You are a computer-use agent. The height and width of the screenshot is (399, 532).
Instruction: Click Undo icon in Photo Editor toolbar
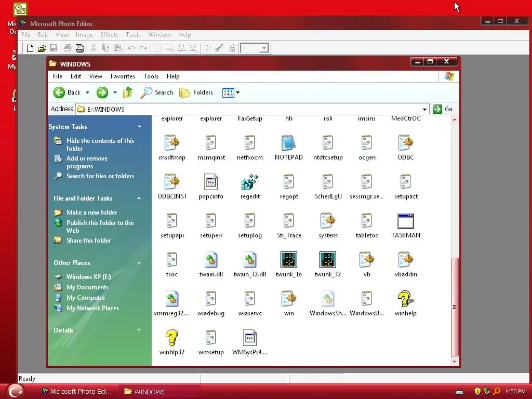(131, 48)
